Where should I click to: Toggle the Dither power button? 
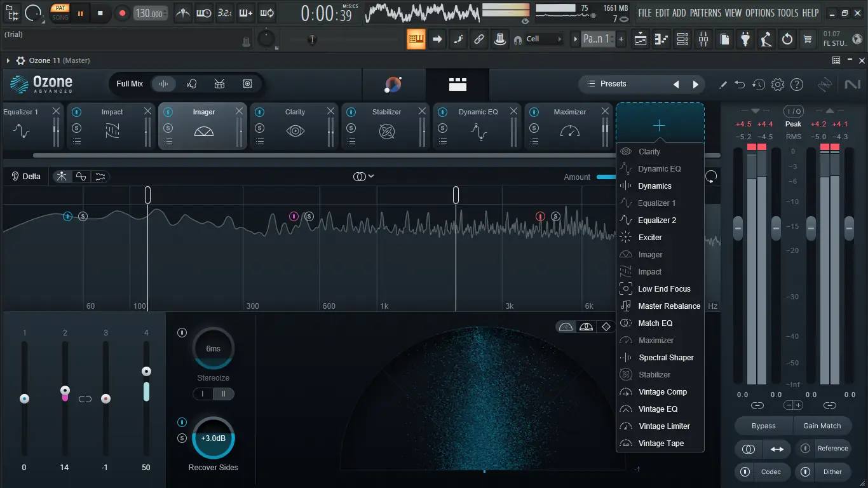tap(806, 471)
